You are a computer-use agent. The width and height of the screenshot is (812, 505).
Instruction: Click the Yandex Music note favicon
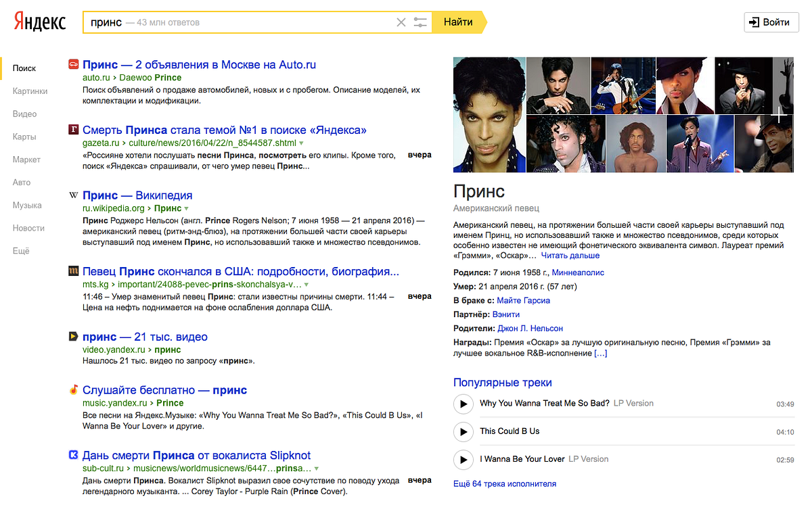pos(74,390)
